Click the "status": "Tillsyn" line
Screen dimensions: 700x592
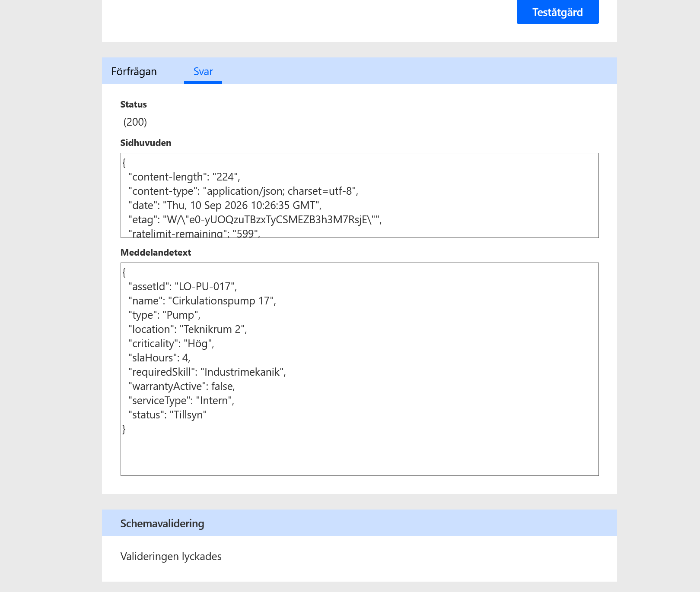tap(167, 415)
